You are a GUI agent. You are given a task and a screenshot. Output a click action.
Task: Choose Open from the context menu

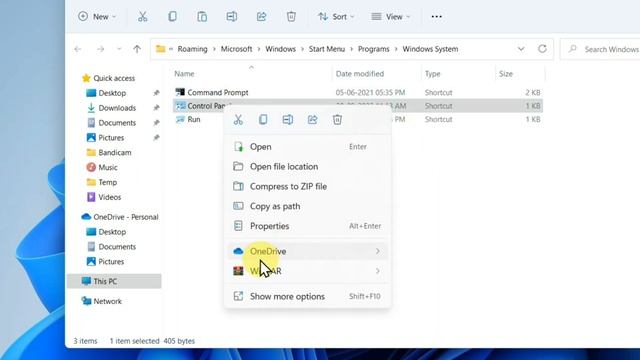pyautogui.click(x=307, y=147)
